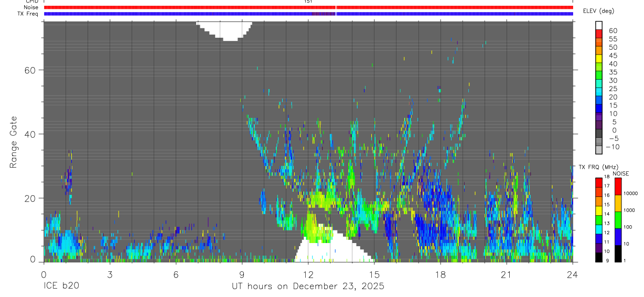Click the 'NOISE' legend title above the color bar
The width and height of the screenshot is (644, 297).
click(x=621, y=173)
